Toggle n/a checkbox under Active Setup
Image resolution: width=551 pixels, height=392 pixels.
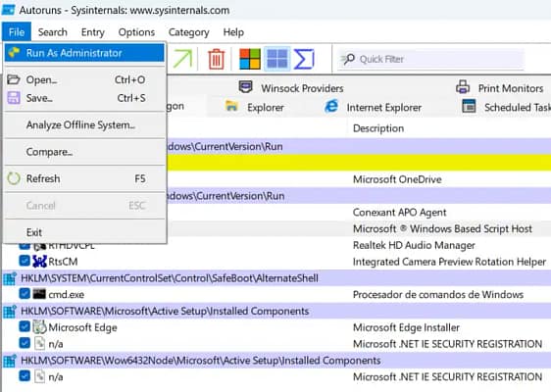tap(25, 343)
